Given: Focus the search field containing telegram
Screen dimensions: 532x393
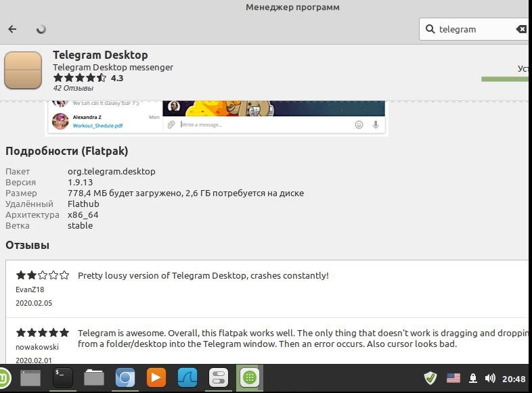Looking at the screenshot, I should point(475,29).
